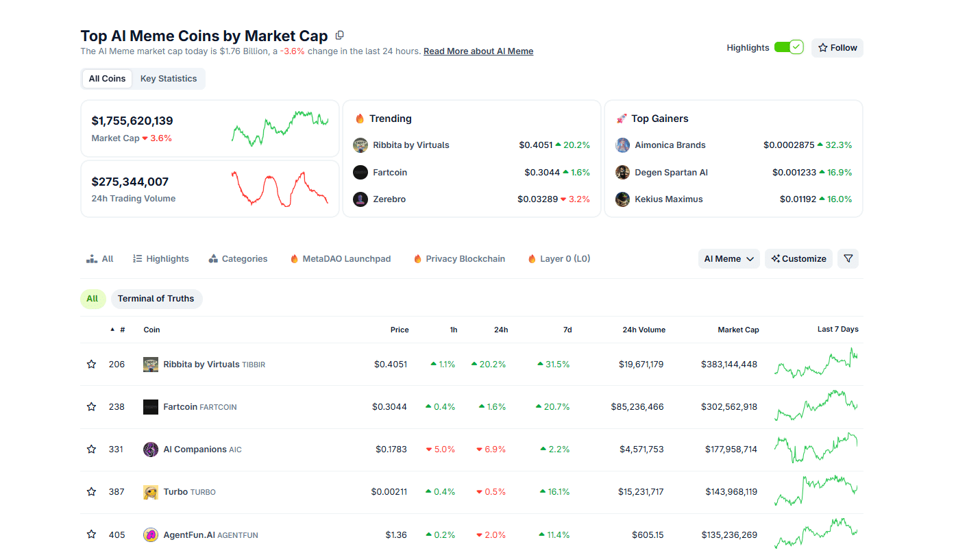Click the Ribbita by Virtuals trending coin icon
This screenshot has height=553, width=980.
pos(360,145)
